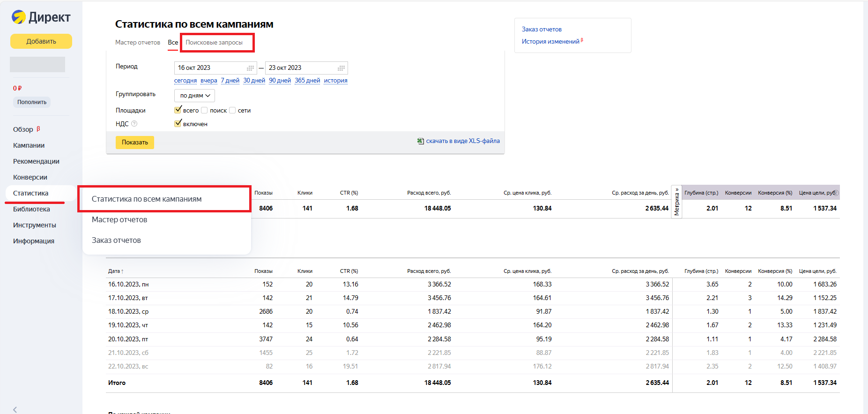Click the 'история' period link
This screenshot has height=414, width=868.
[x=336, y=80]
